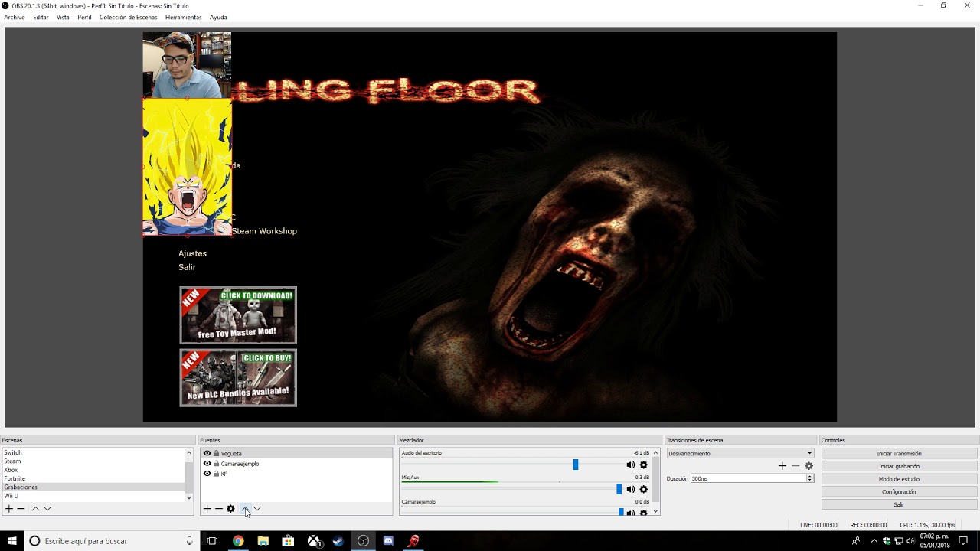This screenshot has width=980, height=551.
Task: Select the Wii U scene
Action: pyautogui.click(x=93, y=496)
